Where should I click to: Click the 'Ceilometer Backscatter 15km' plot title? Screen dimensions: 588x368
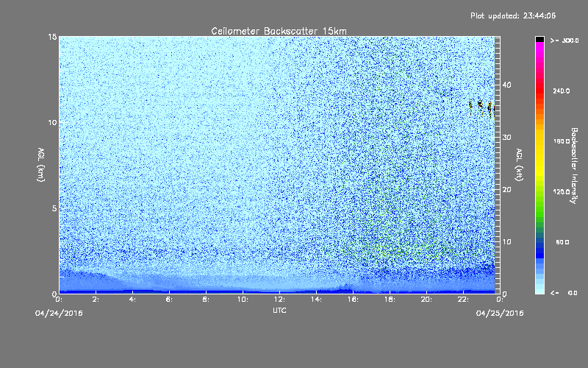279,31
